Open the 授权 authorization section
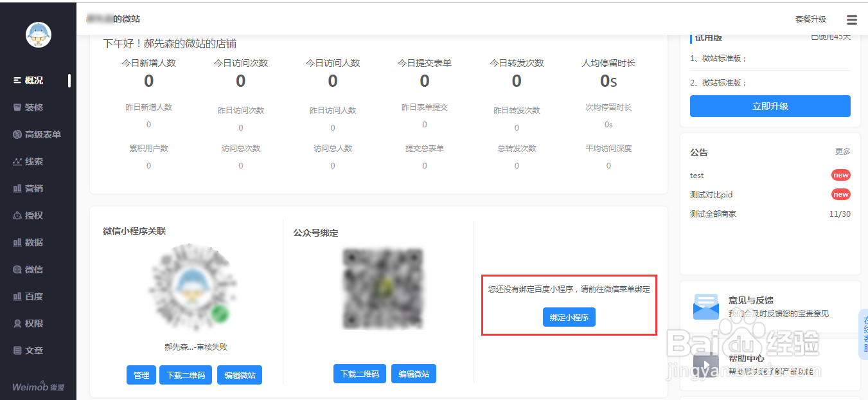Image resolution: width=868 pixels, height=400 pixels. pyautogui.click(x=34, y=215)
